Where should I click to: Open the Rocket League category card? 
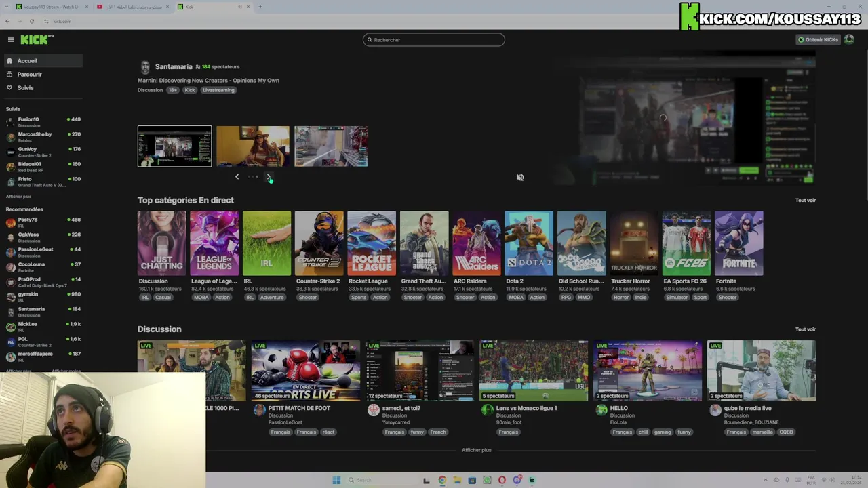tap(372, 243)
